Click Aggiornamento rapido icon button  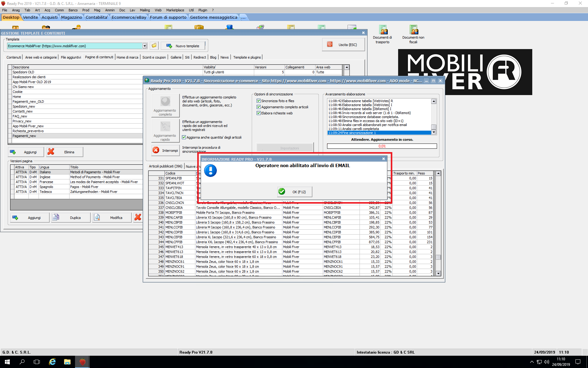[x=165, y=131]
